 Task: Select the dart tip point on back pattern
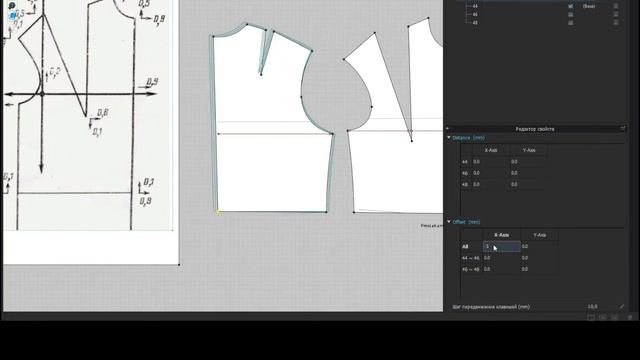[x=261, y=74]
